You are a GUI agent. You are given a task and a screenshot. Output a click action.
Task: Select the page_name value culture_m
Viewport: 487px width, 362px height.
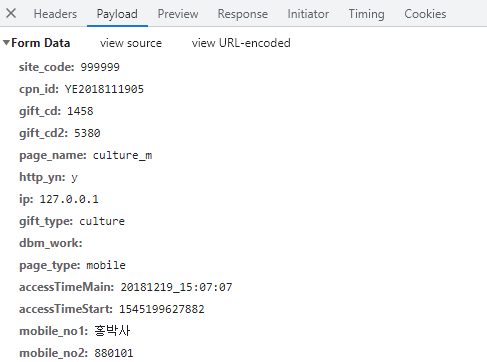[122, 155]
